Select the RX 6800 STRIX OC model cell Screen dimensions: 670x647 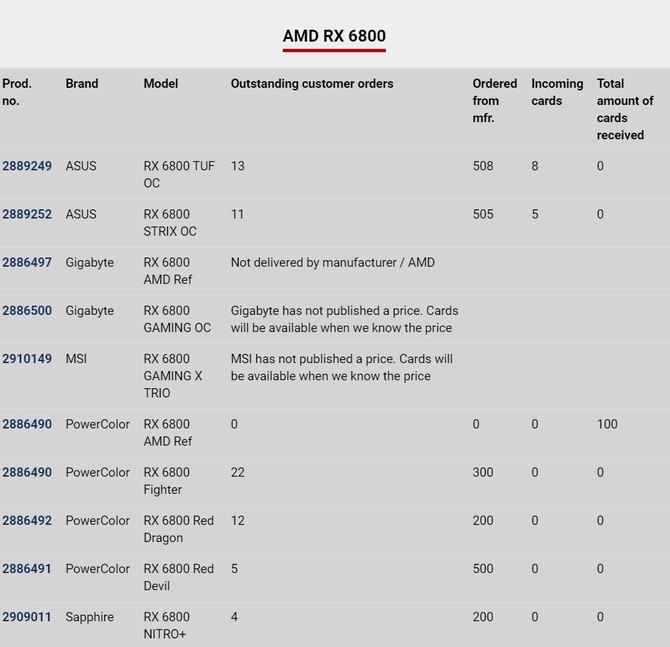click(170, 223)
